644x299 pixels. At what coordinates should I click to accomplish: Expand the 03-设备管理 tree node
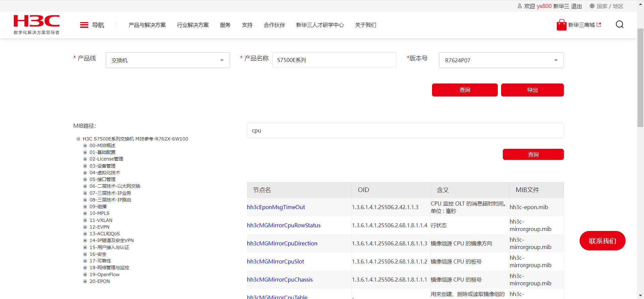click(85, 166)
